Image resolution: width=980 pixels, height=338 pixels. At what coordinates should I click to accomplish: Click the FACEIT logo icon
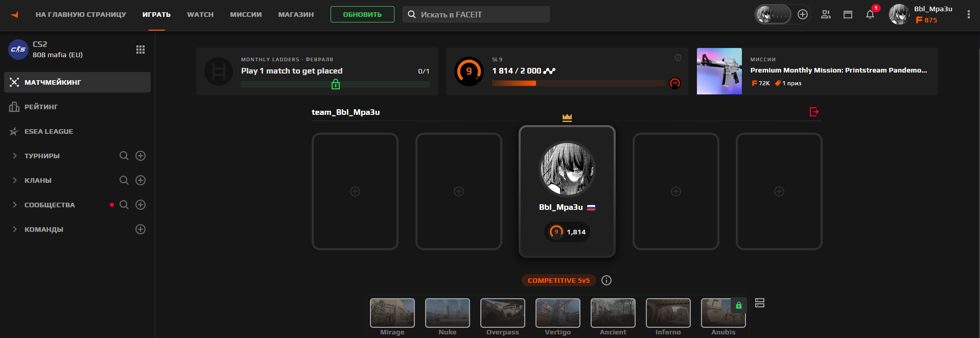pyautogui.click(x=14, y=14)
